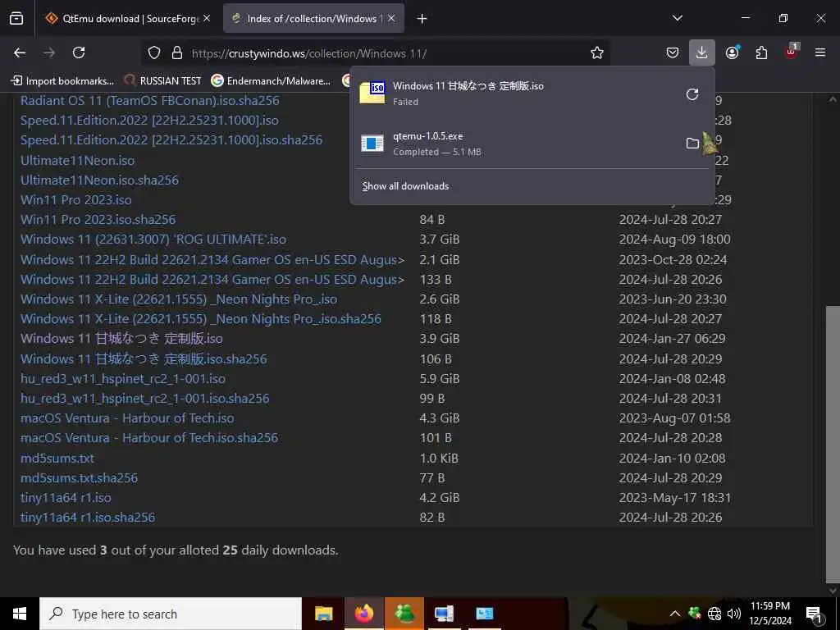Open md5sums.txt
The width and height of the screenshot is (840, 630).
pos(57,458)
